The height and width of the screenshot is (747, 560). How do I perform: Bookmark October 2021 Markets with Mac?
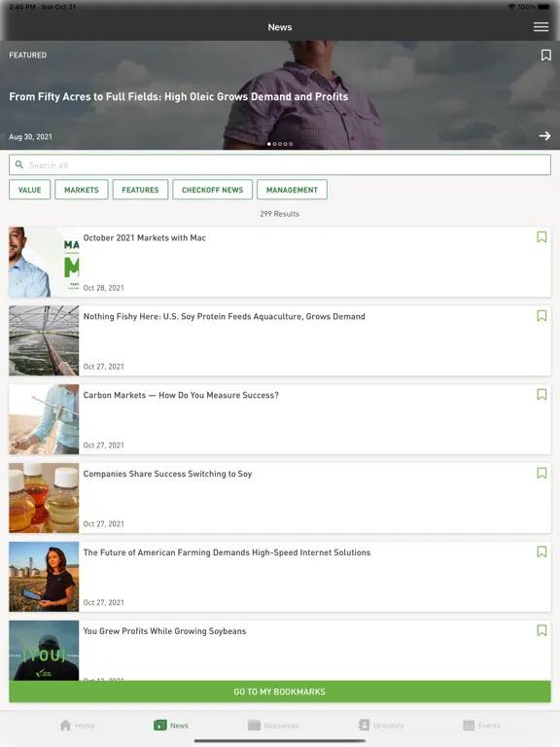tap(542, 236)
